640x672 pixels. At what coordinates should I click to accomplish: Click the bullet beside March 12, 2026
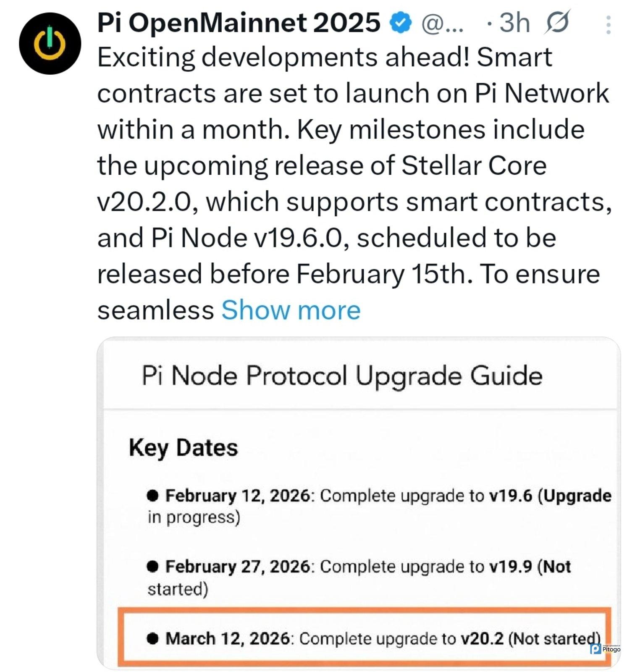pyautogui.click(x=152, y=638)
